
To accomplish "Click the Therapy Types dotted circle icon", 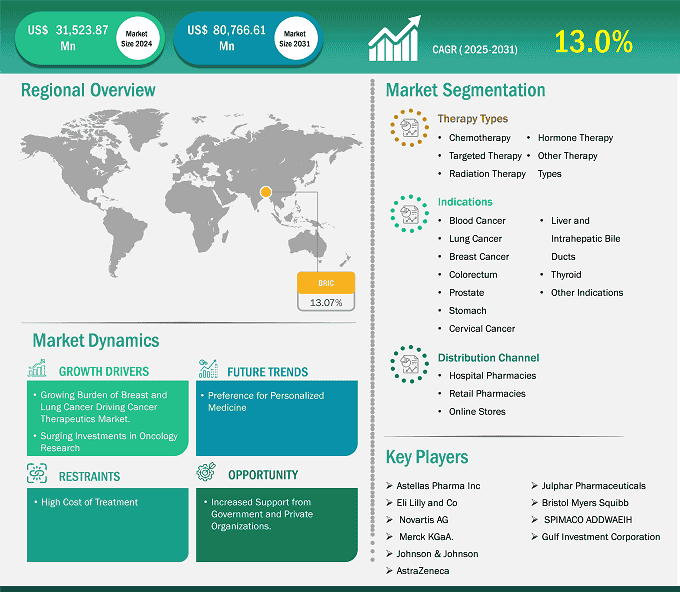I will 409,128.
